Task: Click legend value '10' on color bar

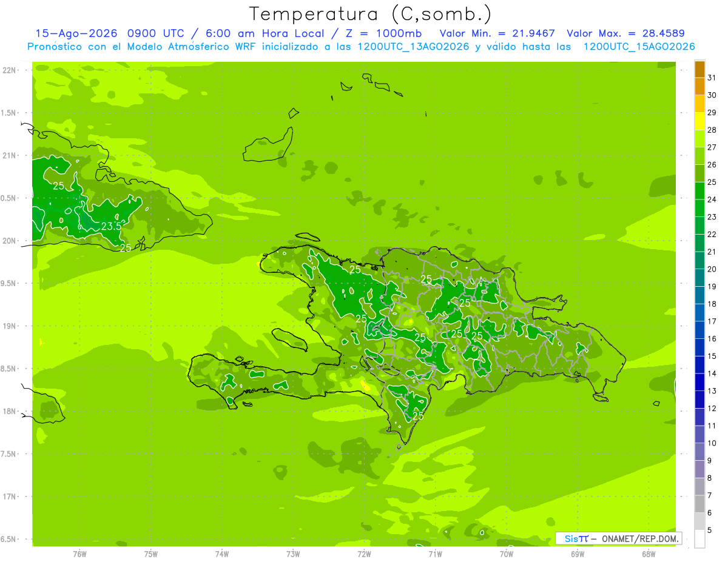Action: click(712, 443)
